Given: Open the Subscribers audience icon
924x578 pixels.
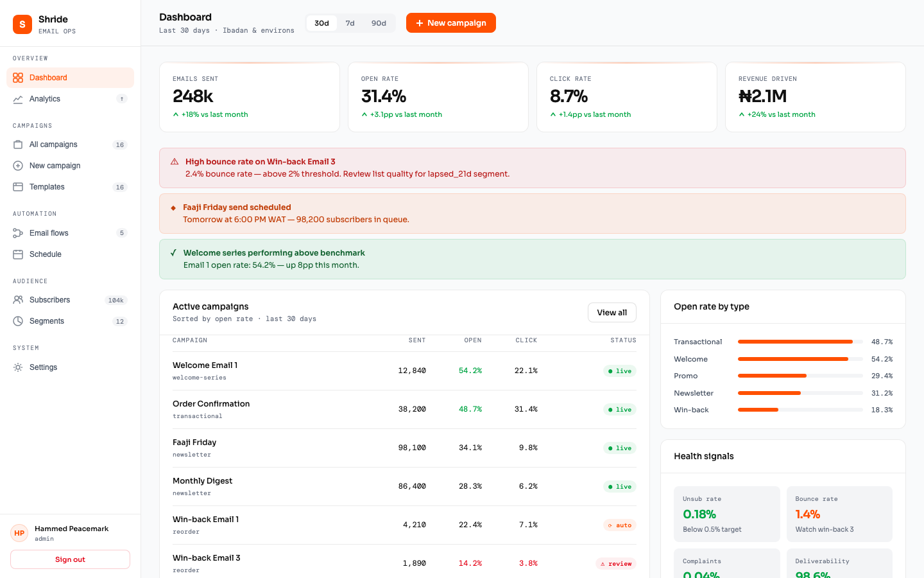Looking at the screenshot, I should click(x=17, y=299).
